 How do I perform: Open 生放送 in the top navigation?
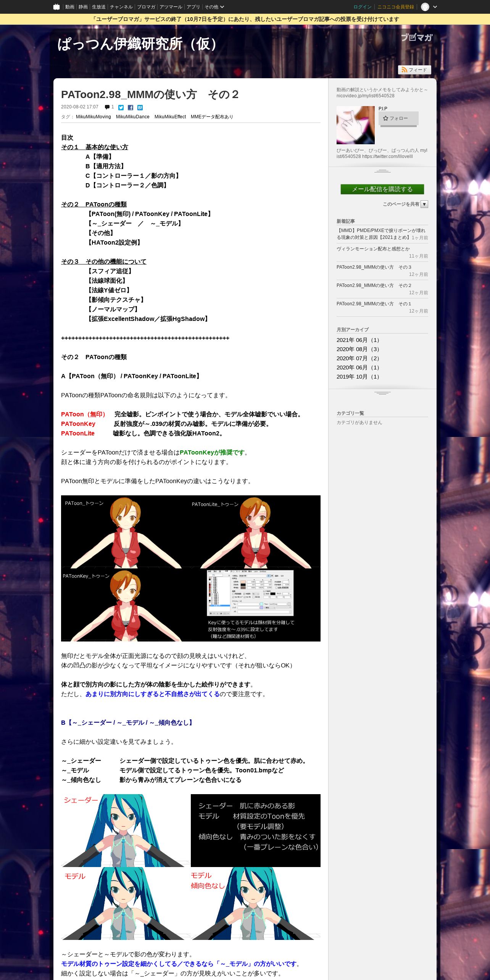point(98,7)
